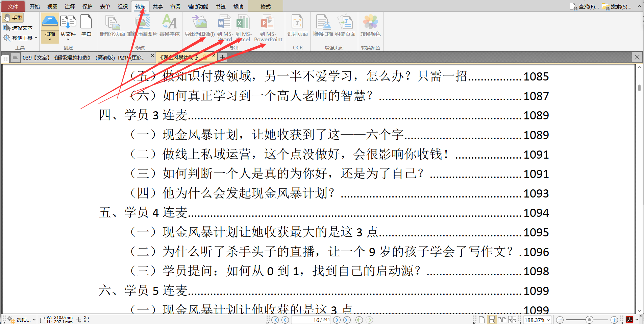Screen dimensions: 644x324
Task: Switch to the 书签 ribbon tab
Action: tap(221, 6)
